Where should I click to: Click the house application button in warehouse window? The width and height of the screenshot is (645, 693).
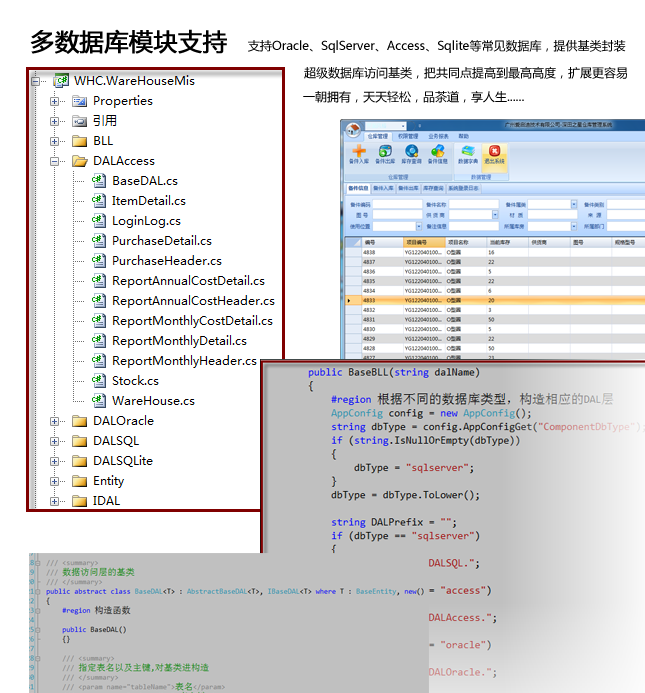[353, 129]
